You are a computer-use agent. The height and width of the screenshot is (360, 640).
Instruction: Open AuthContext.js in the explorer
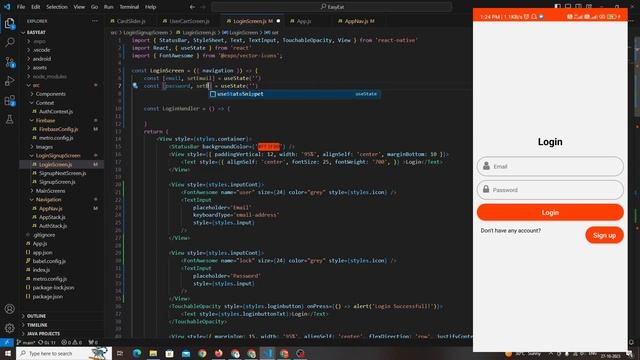click(56, 111)
